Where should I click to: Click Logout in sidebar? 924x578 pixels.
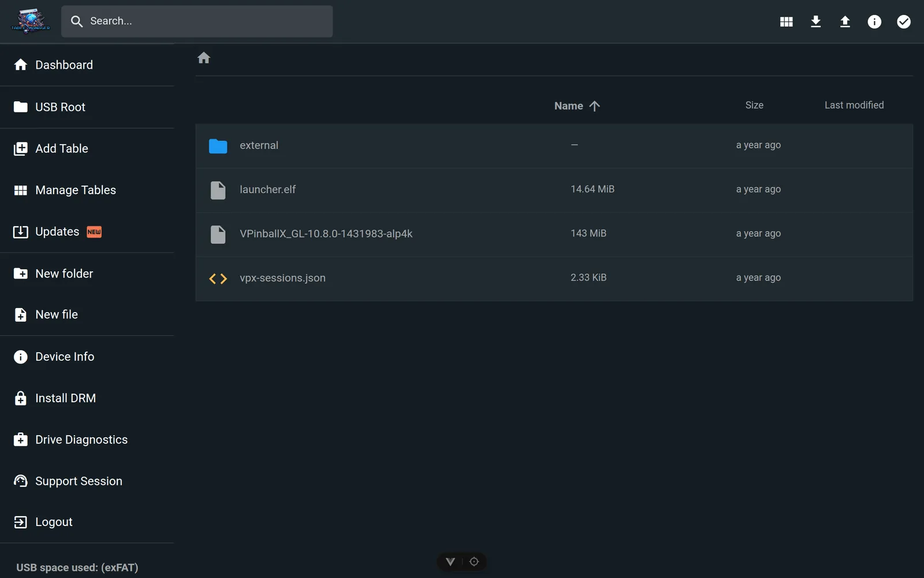[87, 522]
